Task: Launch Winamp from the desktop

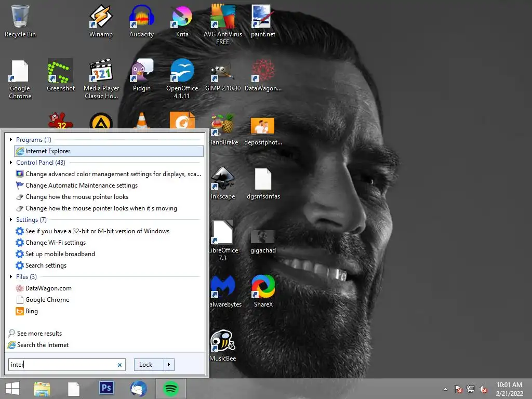Action: (101, 21)
